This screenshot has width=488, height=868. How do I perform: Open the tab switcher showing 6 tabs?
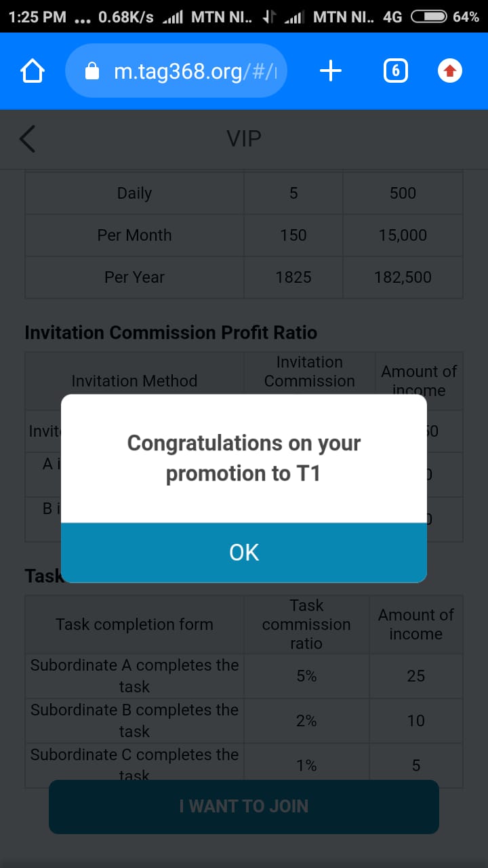point(396,71)
